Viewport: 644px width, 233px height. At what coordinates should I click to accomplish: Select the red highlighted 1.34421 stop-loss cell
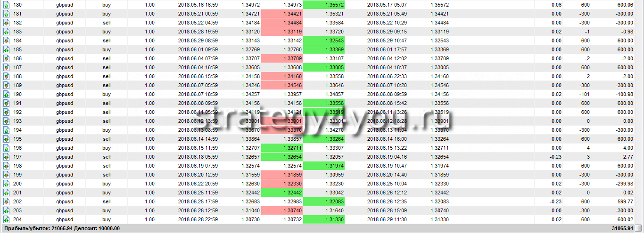[x=281, y=14]
